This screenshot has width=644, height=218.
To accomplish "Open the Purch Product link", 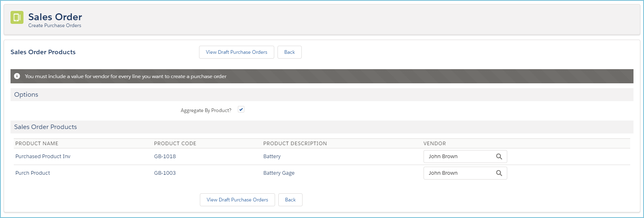I will [x=33, y=173].
